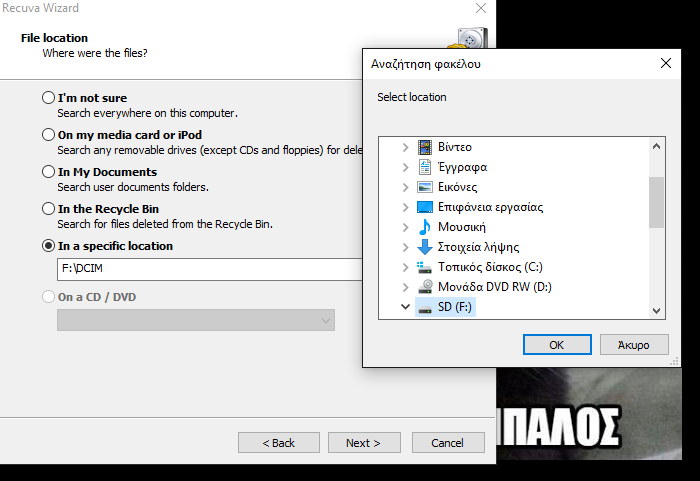700x481 pixels.
Task: Collapse the SD (F:) tree node
Action: pyautogui.click(x=405, y=307)
